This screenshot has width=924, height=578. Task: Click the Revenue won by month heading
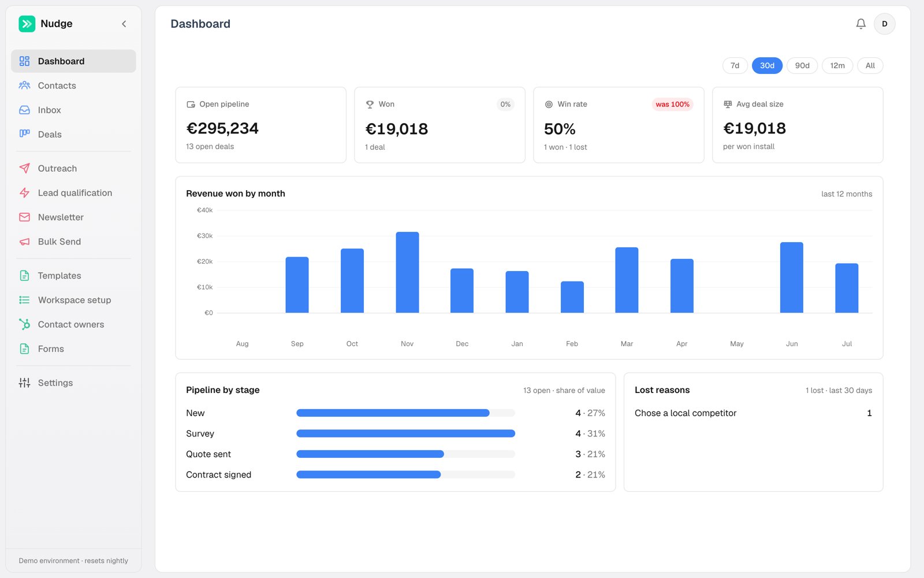236,194
